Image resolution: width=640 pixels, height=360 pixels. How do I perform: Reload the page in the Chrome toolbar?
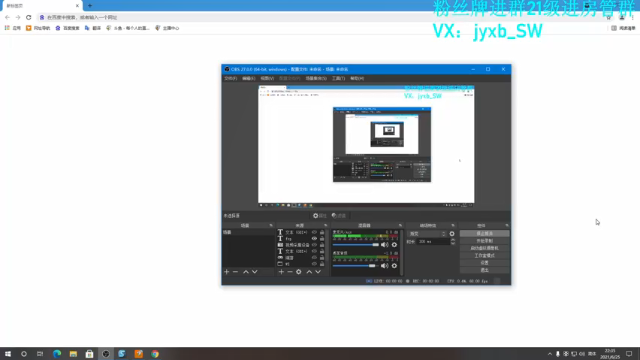click(x=29, y=18)
